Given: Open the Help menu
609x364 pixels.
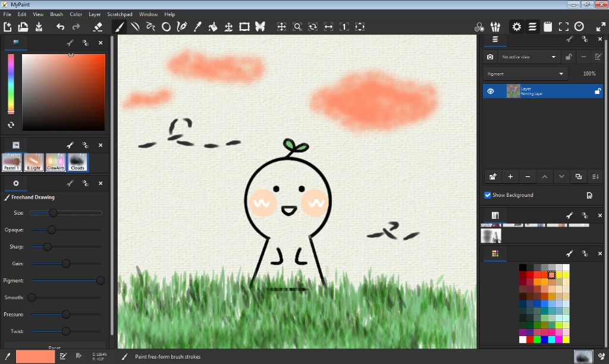Looking at the screenshot, I should [169, 14].
